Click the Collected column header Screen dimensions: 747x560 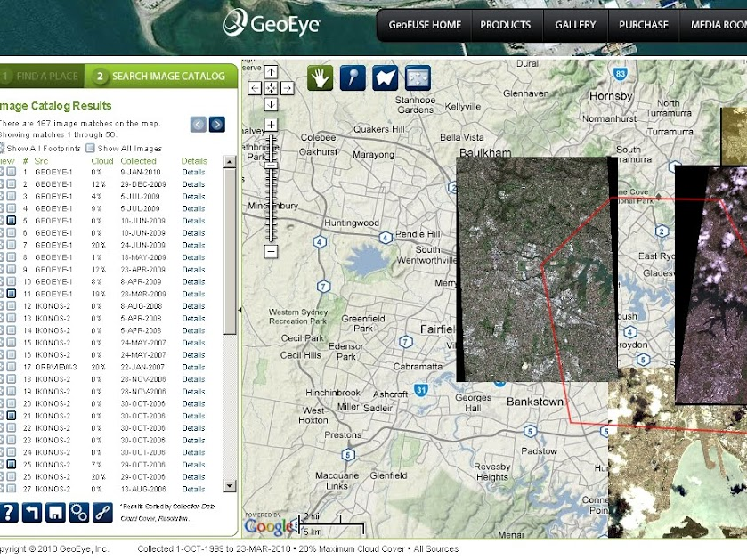click(138, 161)
